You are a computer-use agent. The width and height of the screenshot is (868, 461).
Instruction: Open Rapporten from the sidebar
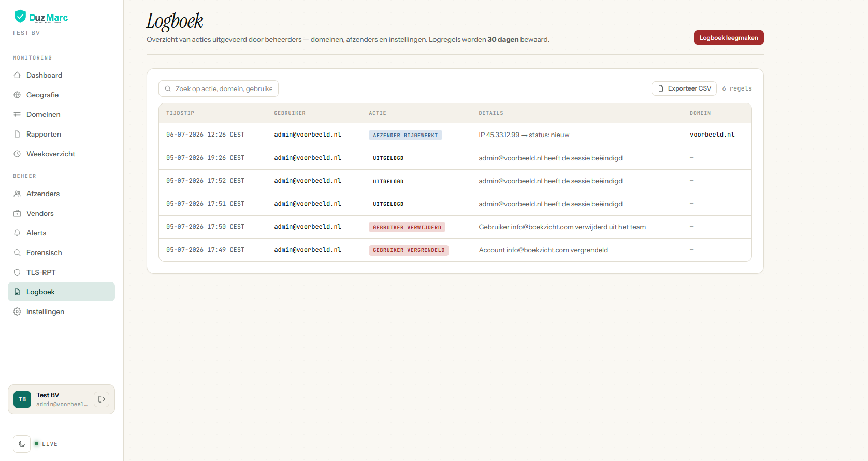pos(61,134)
